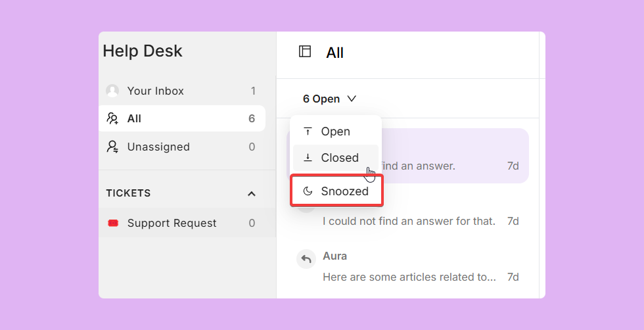Choose Closed in the status menu

point(336,158)
